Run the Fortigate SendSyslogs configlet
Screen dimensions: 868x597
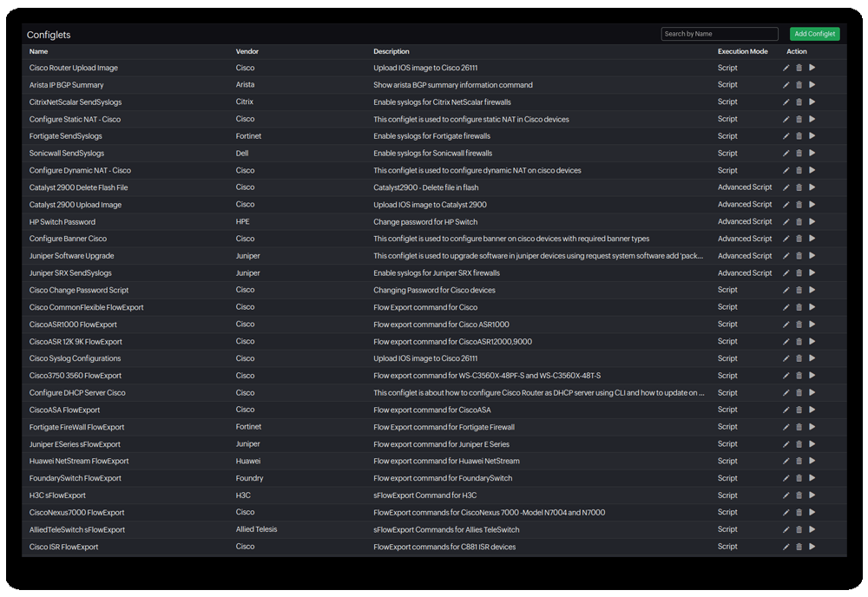click(x=812, y=135)
